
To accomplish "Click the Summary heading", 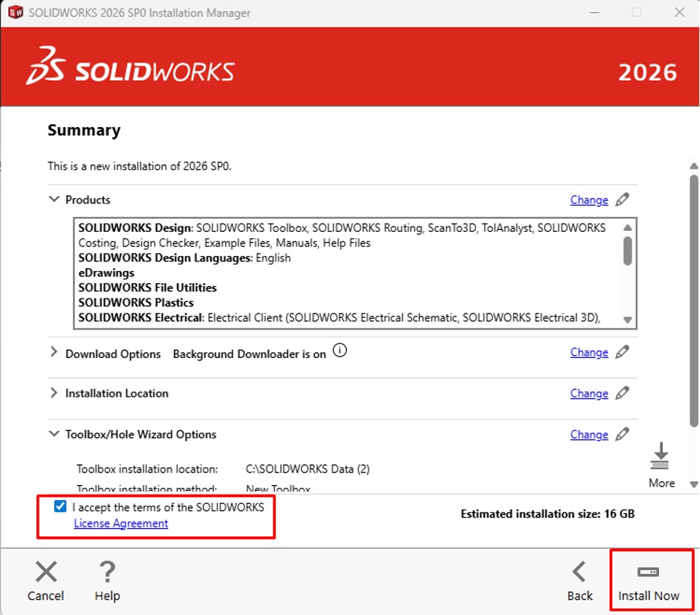I will click(84, 130).
